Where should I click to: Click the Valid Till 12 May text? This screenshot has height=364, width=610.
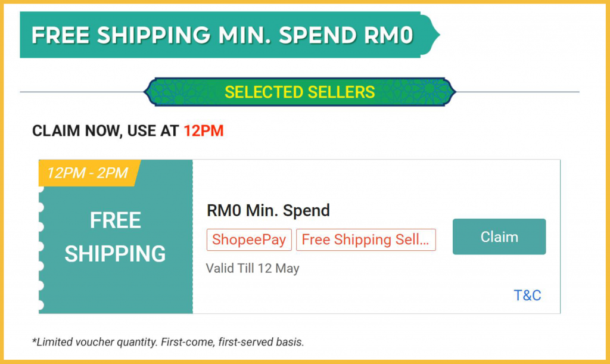click(253, 268)
